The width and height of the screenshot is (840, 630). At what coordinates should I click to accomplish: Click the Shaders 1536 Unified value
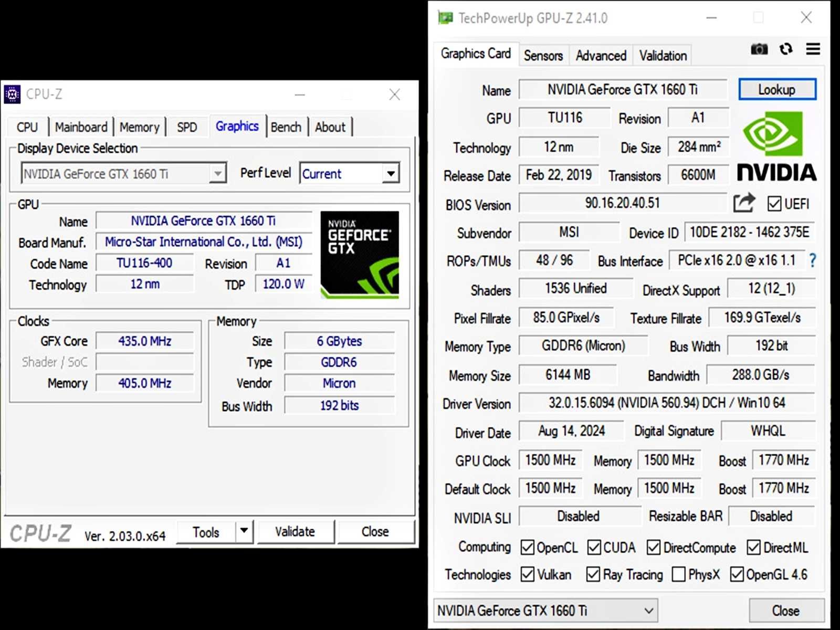click(576, 288)
